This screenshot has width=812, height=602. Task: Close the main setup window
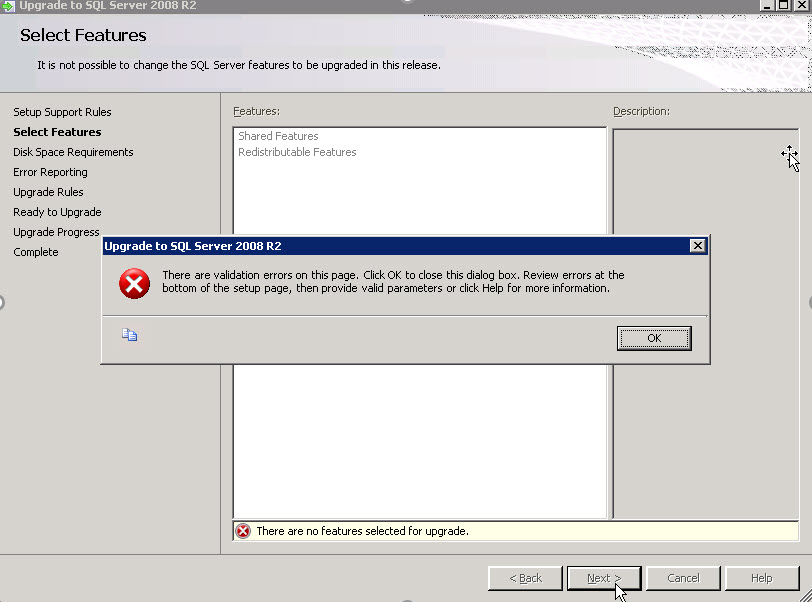(x=802, y=5)
